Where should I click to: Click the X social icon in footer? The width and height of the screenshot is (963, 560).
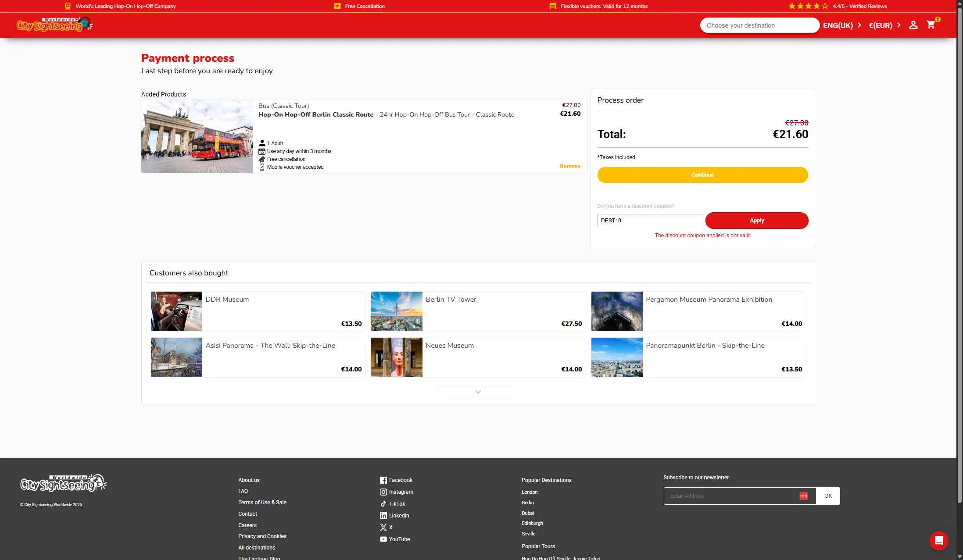point(383,528)
